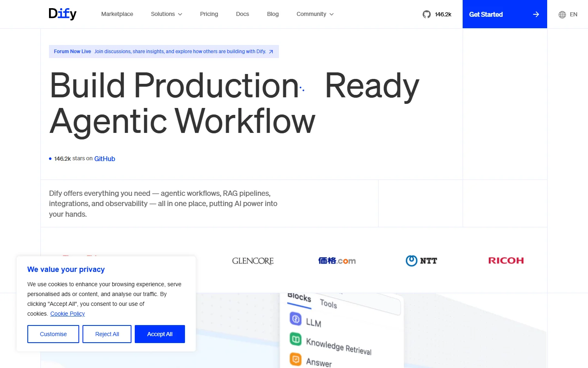Screen dimensions: 588x368
Task: Open Marketplace in the navigation
Action: coord(117,14)
